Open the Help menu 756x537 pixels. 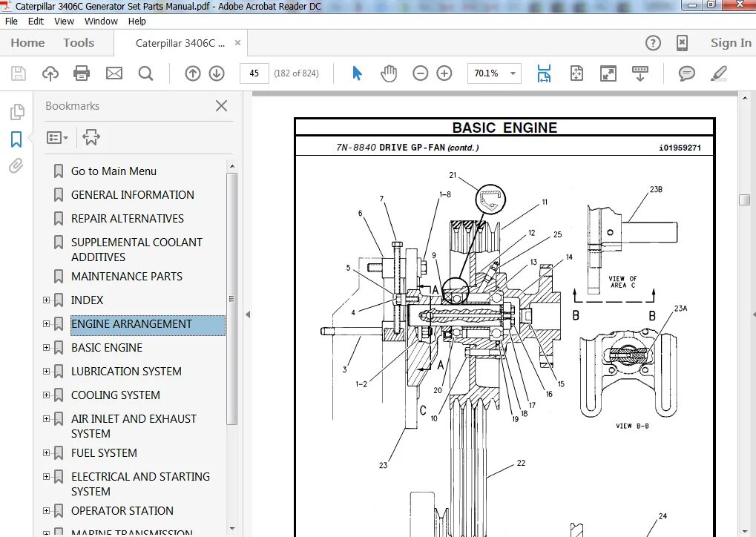point(137,22)
